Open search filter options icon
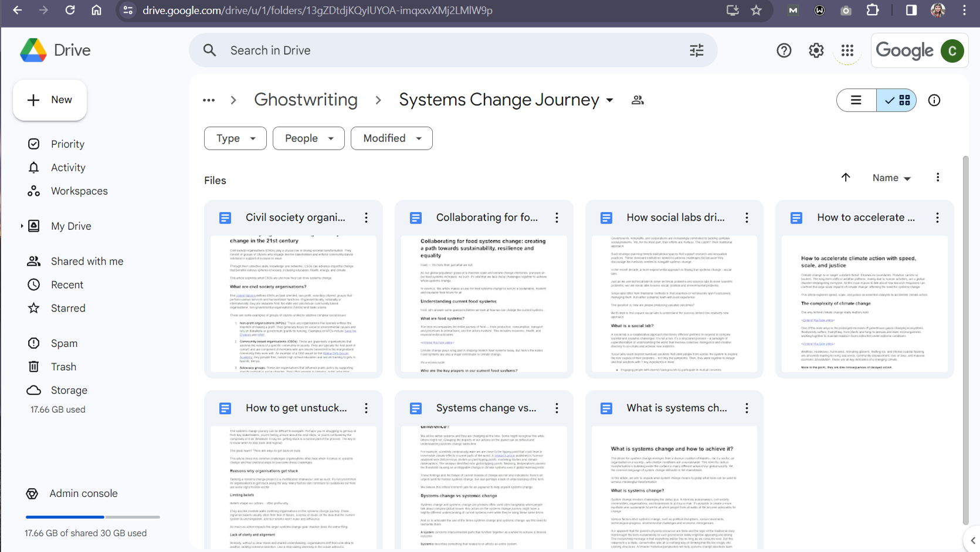Viewport: 980px width, 552px height. (x=696, y=50)
